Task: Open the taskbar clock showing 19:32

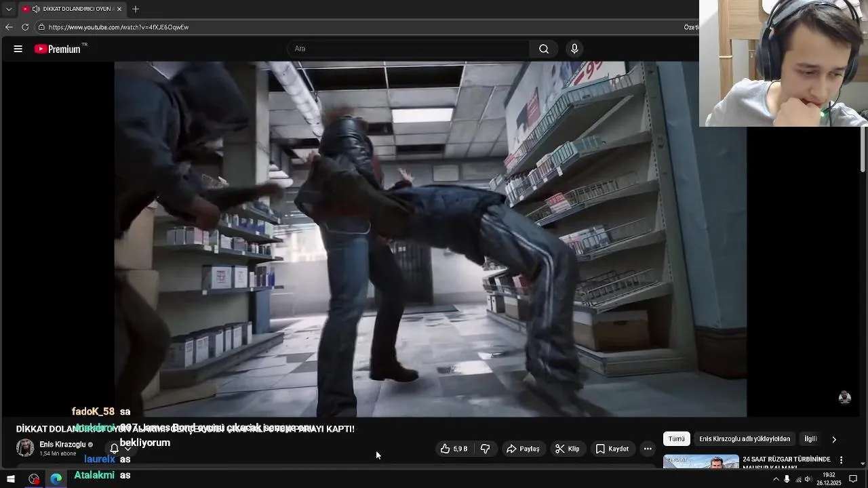Action: pyautogui.click(x=829, y=479)
